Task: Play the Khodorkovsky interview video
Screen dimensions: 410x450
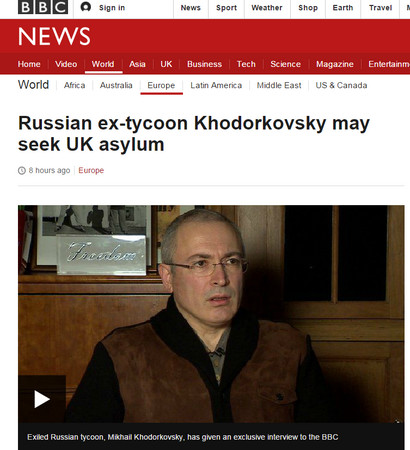Action: pyautogui.click(x=42, y=399)
